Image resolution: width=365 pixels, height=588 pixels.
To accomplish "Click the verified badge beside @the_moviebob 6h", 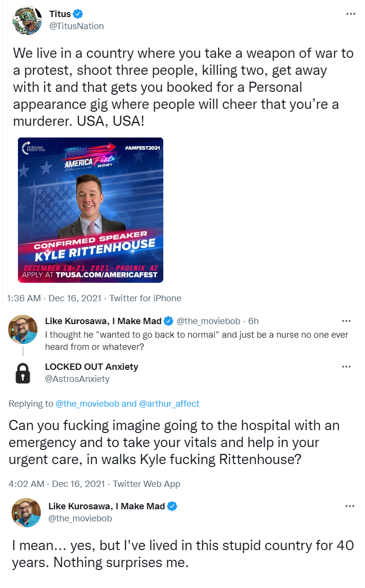I will (169, 321).
